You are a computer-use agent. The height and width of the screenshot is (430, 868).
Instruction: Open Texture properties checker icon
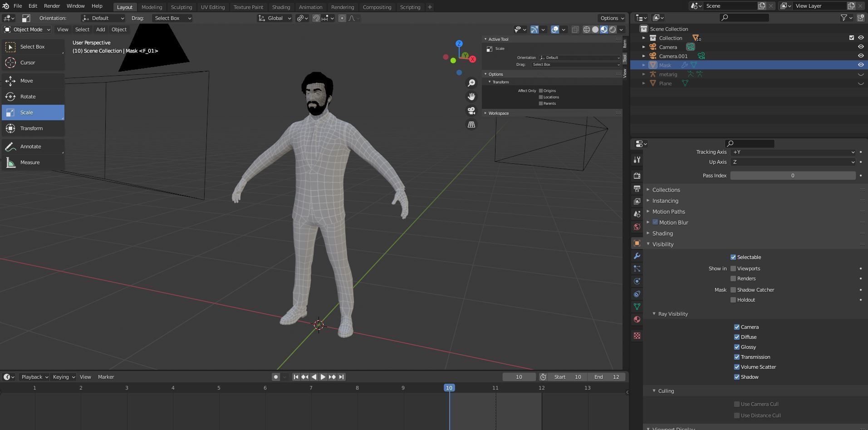point(637,336)
